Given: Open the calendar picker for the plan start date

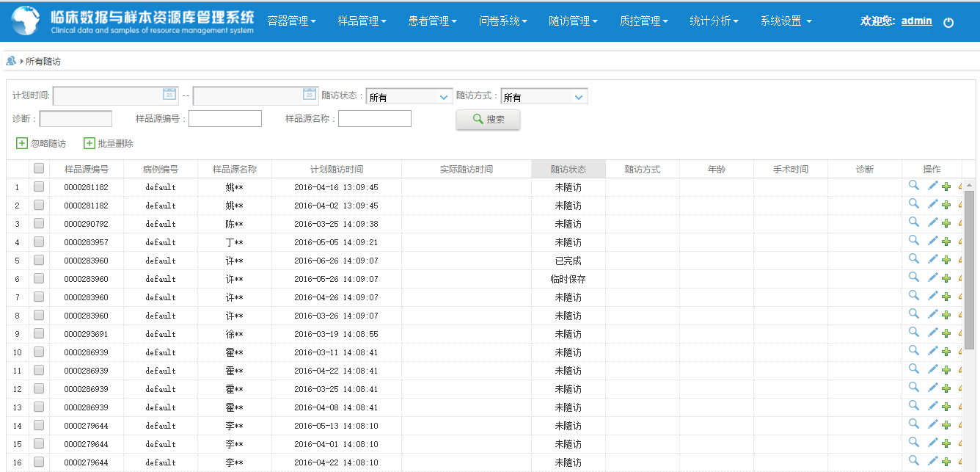Looking at the screenshot, I should pos(169,94).
